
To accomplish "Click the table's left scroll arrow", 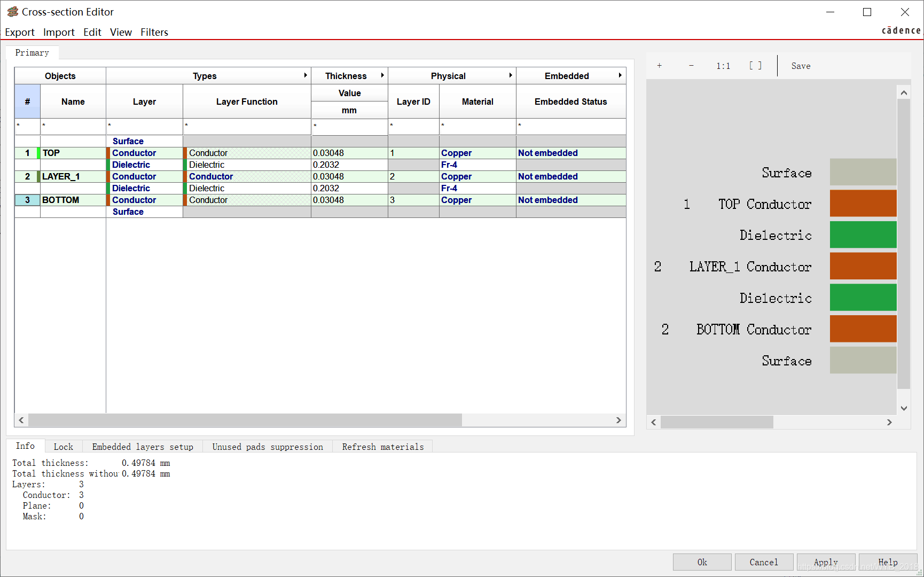I will pyautogui.click(x=21, y=420).
